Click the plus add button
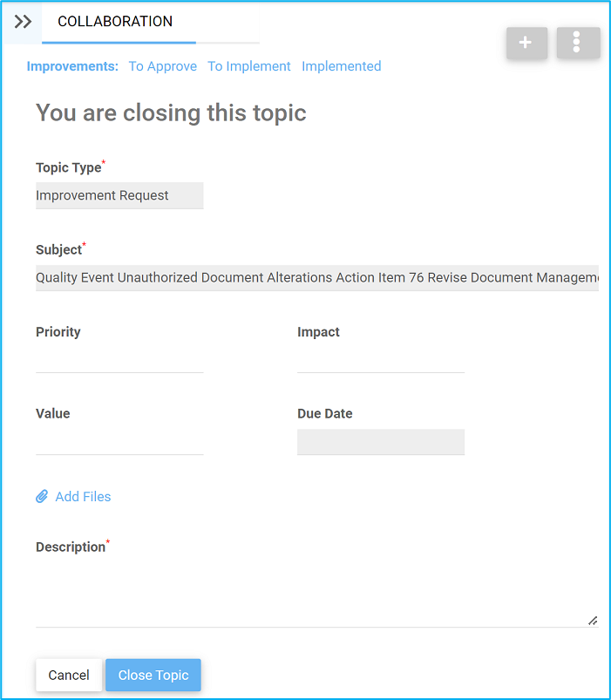611x700 pixels. (526, 43)
